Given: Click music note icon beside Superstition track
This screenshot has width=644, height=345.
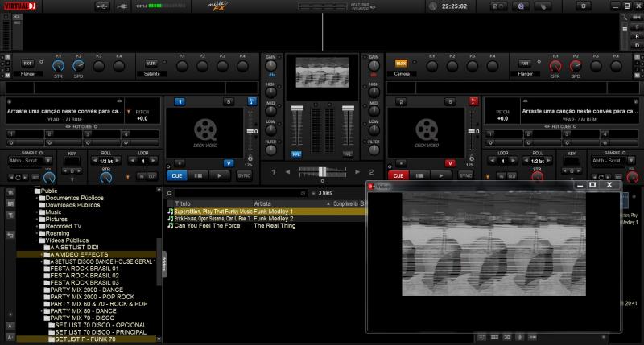Looking at the screenshot, I should (171, 212).
